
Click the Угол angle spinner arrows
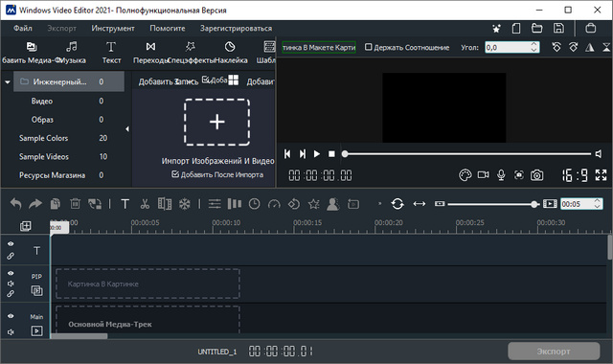coord(534,47)
